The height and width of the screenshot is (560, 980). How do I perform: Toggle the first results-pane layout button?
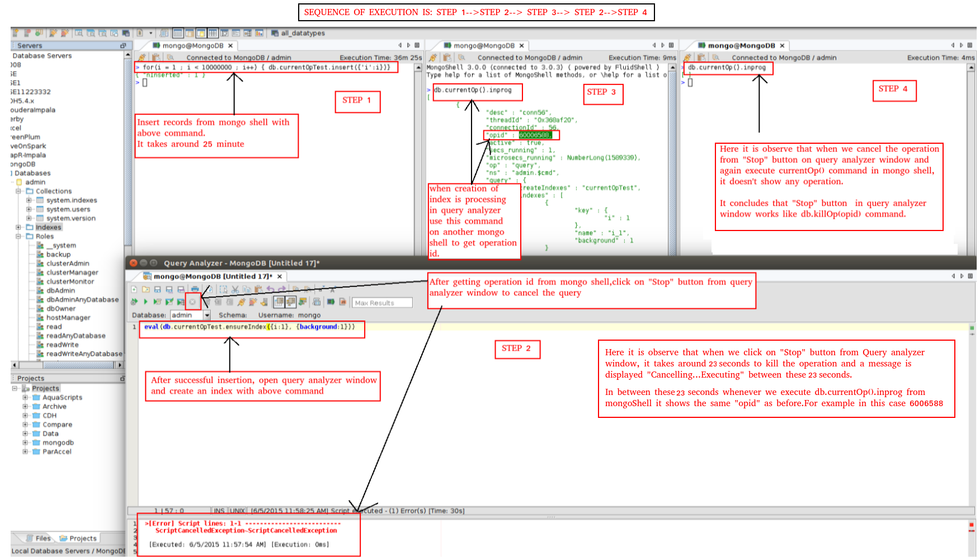click(x=279, y=302)
